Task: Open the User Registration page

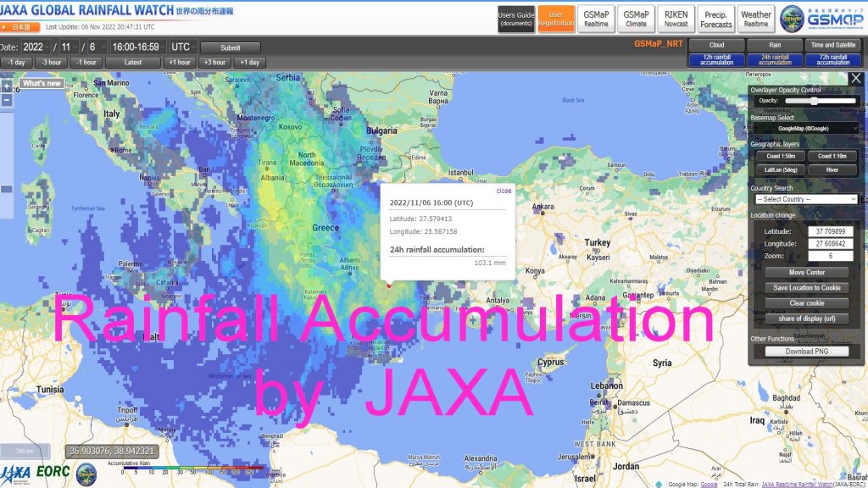Action: [x=556, y=19]
